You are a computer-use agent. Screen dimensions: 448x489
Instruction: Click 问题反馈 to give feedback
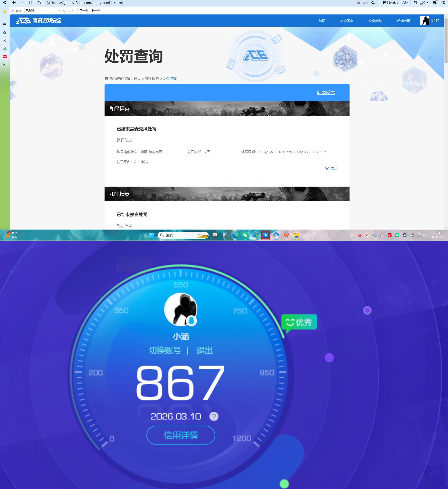coord(325,93)
